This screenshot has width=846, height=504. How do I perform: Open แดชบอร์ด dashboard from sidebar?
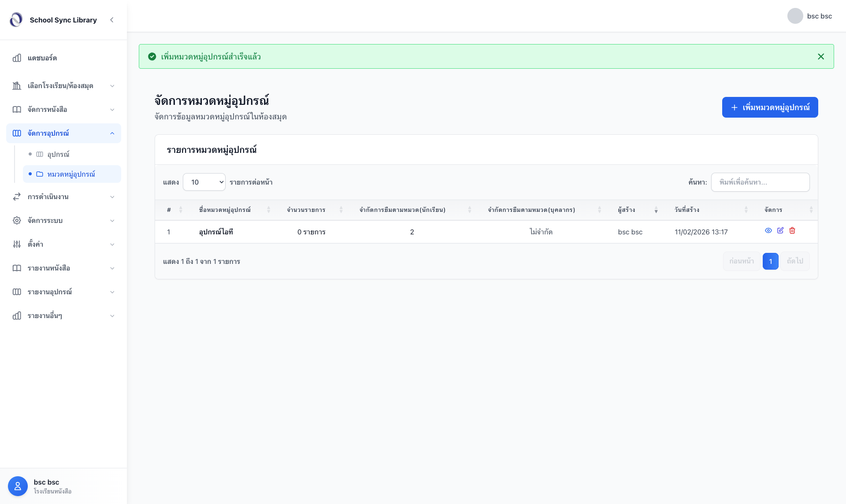click(x=42, y=58)
